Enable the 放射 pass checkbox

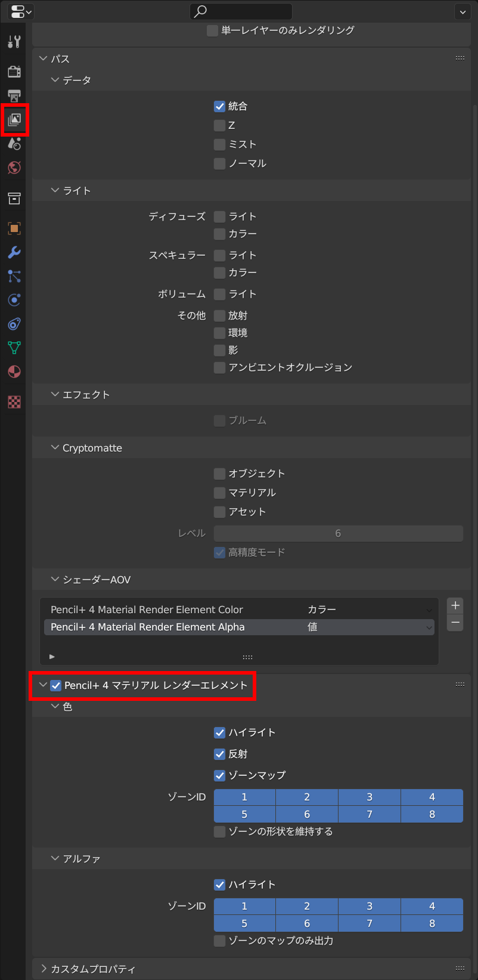coord(219,316)
